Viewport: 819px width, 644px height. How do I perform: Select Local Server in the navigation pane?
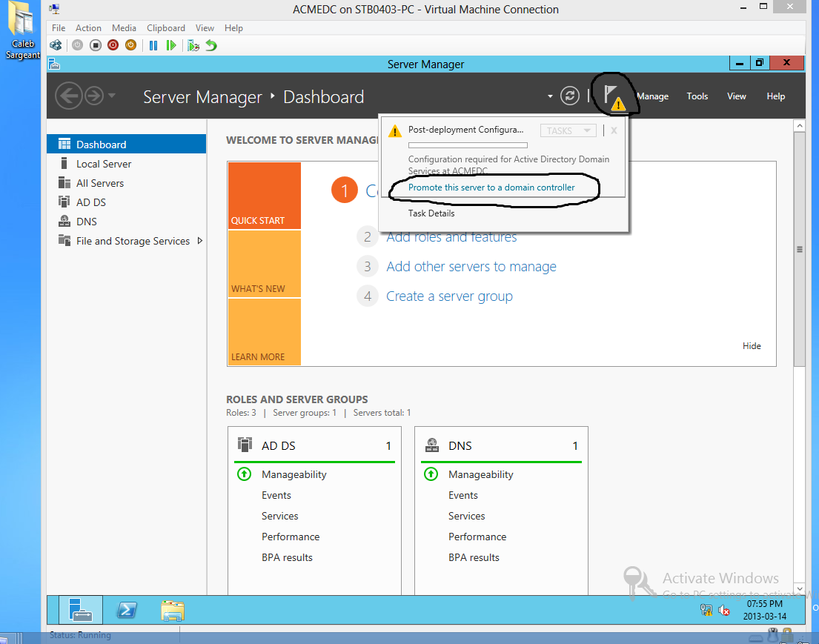click(127, 164)
